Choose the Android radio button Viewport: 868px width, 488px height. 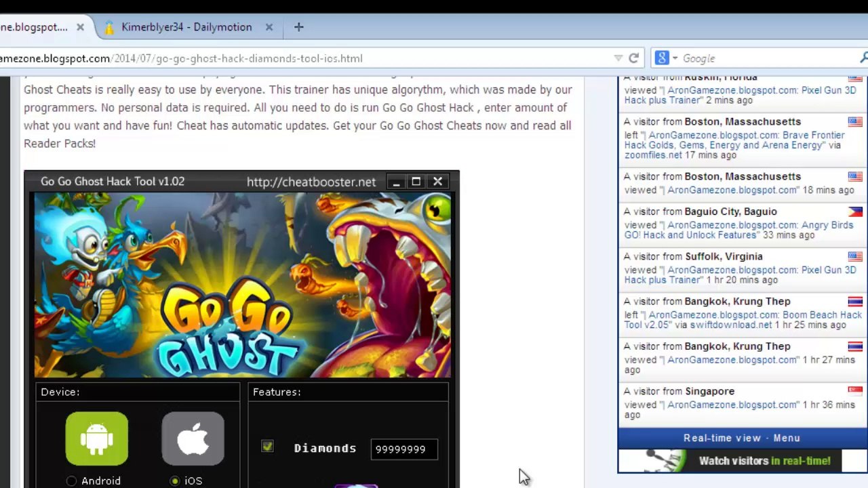pyautogui.click(x=71, y=481)
